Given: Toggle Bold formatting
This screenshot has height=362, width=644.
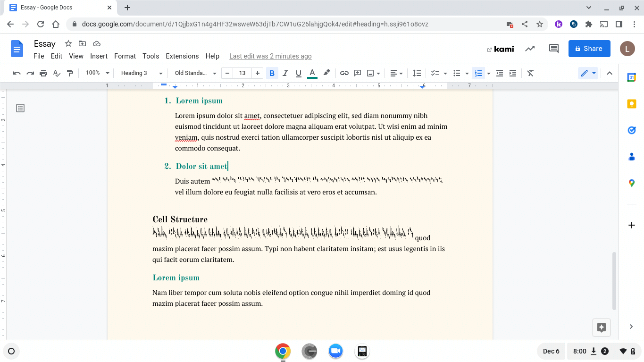Looking at the screenshot, I should tap(272, 73).
